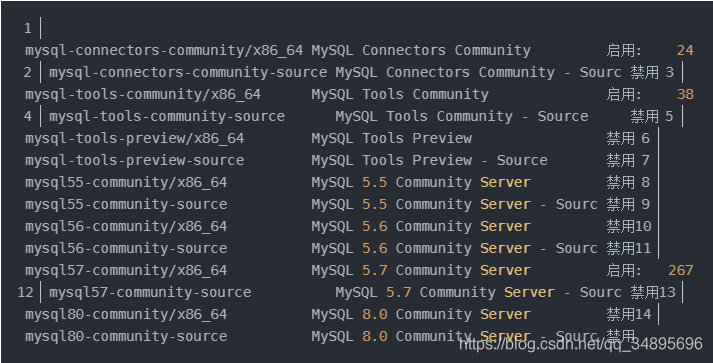Click 禁用 status in mysql55-community/x86_64 row
713x363 pixels.
[621, 182]
